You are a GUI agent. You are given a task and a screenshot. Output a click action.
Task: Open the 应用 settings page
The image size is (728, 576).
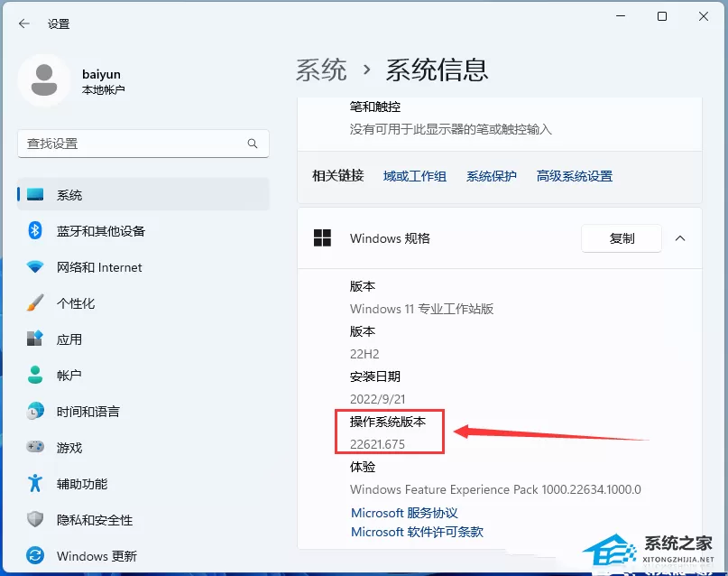(143, 339)
